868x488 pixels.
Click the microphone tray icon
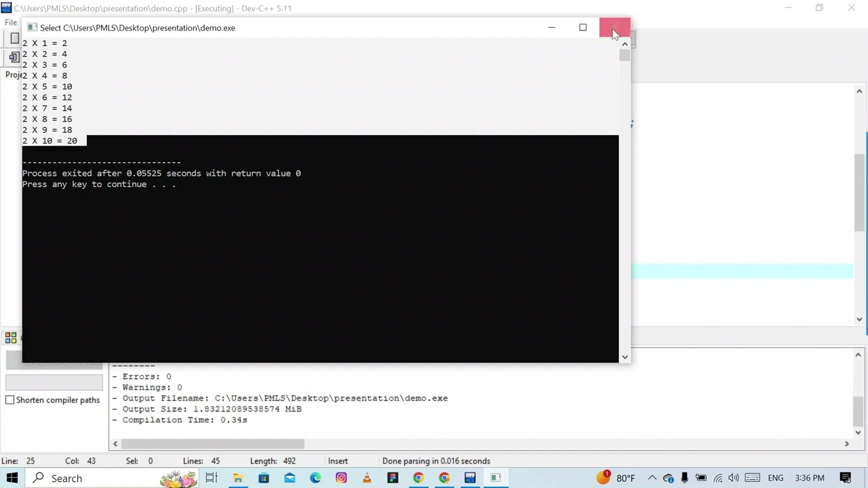click(684, 478)
